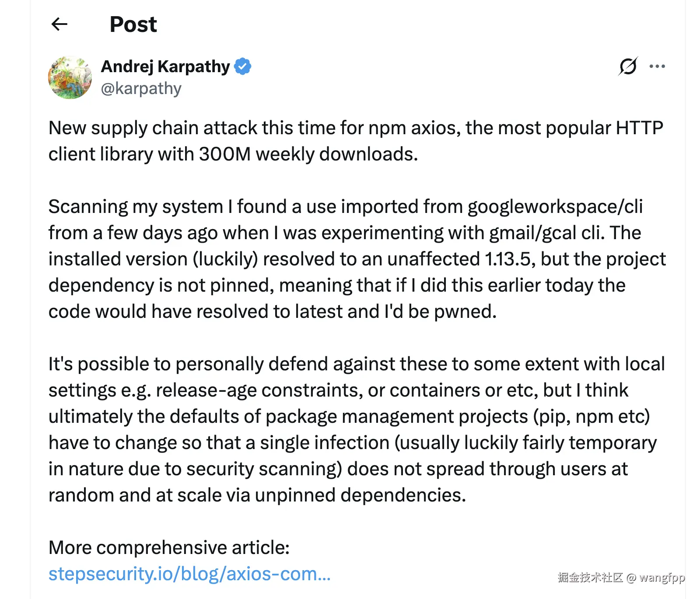
Task: Click the wangfpp watermark text
Action: pos(661,578)
